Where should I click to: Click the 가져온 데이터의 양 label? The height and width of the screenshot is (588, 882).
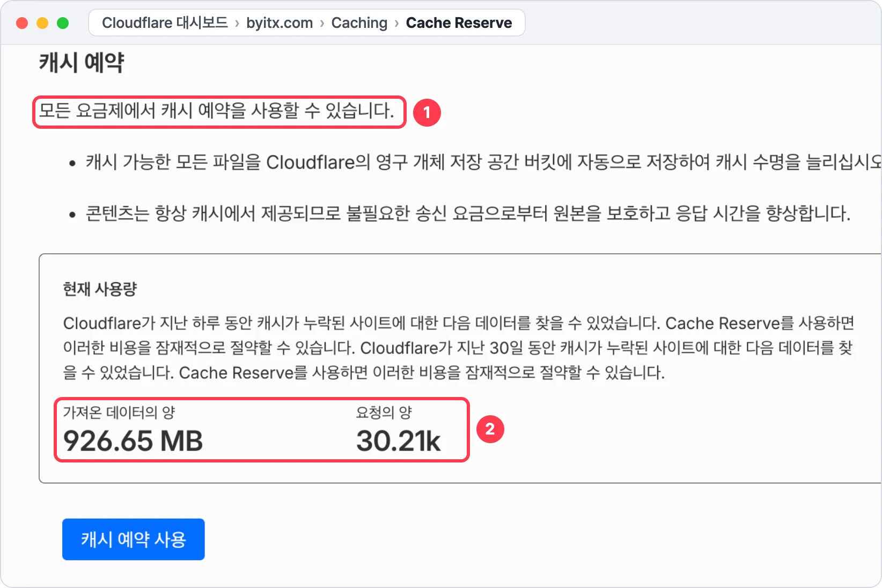119,413
